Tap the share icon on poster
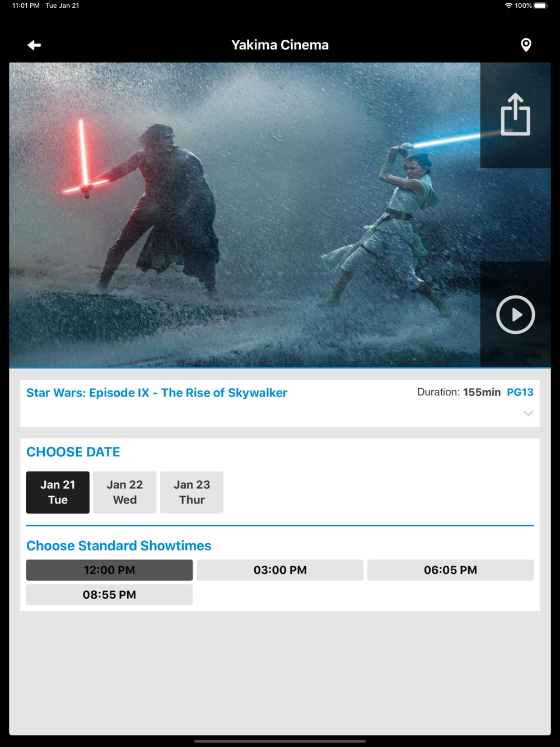 click(515, 114)
